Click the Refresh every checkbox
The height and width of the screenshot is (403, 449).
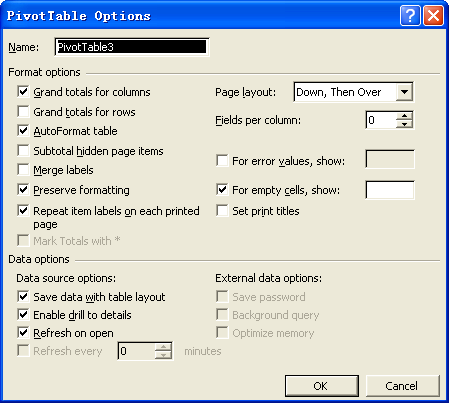coord(23,350)
